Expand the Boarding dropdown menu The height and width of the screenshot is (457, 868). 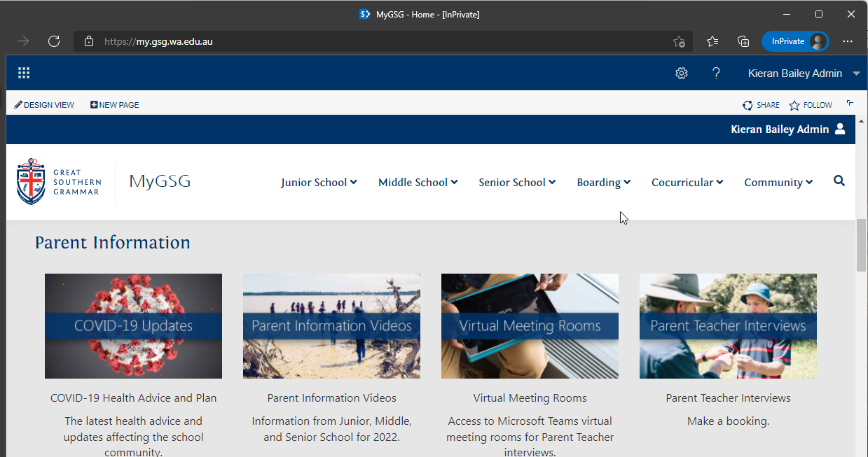pos(603,182)
